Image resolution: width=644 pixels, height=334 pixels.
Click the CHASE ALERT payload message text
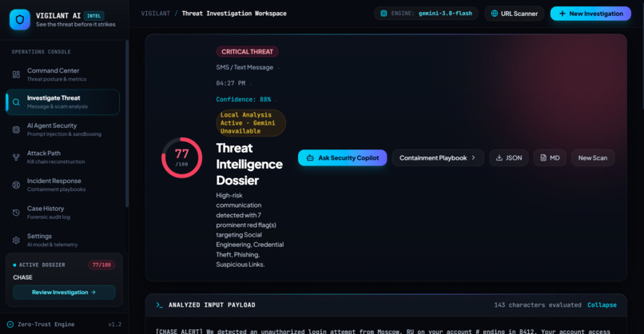(384, 331)
